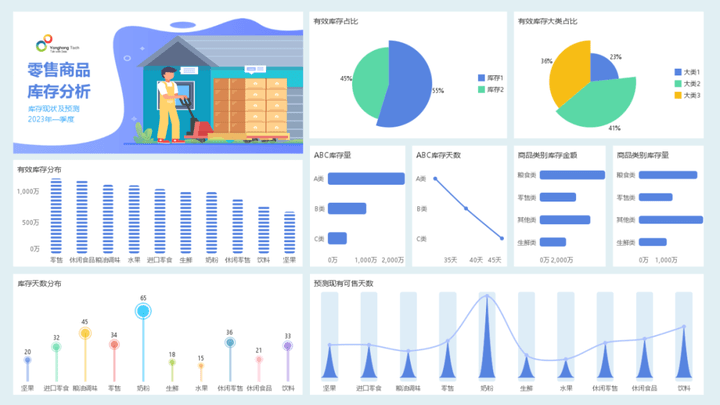Click the 水果 striped bar in 有效库存分布
This screenshot has height=405, width=720.
(x=134, y=219)
